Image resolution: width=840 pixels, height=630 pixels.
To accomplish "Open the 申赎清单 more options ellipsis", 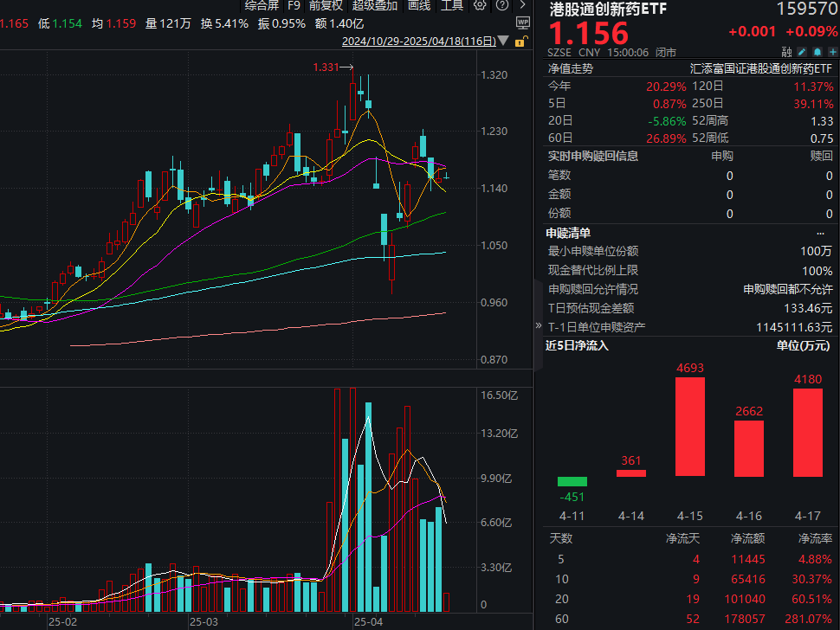I will [820, 233].
